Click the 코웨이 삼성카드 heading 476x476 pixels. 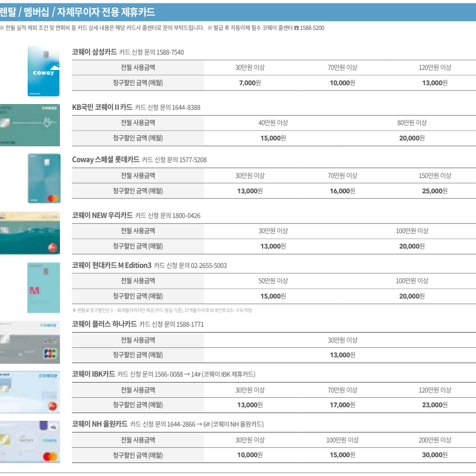[95, 52]
